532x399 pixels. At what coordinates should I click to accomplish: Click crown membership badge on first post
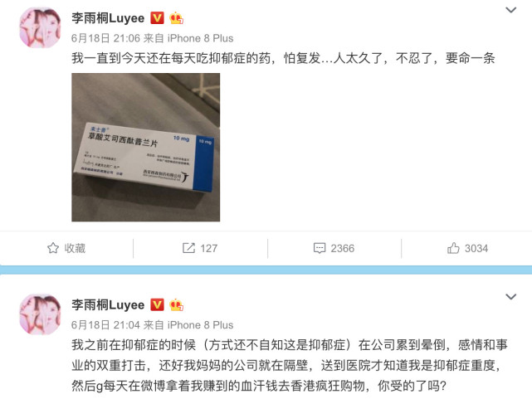coord(176,18)
